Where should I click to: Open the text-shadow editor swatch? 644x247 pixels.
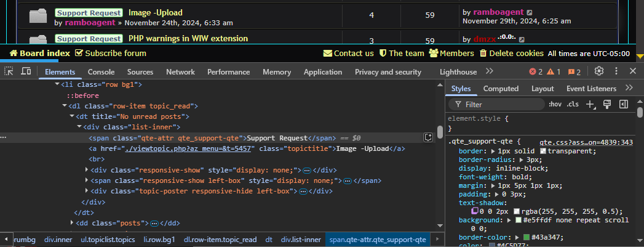(475, 211)
